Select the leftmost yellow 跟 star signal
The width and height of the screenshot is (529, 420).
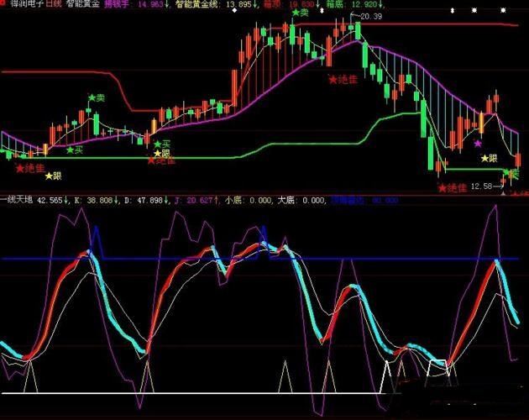(53, 176)
